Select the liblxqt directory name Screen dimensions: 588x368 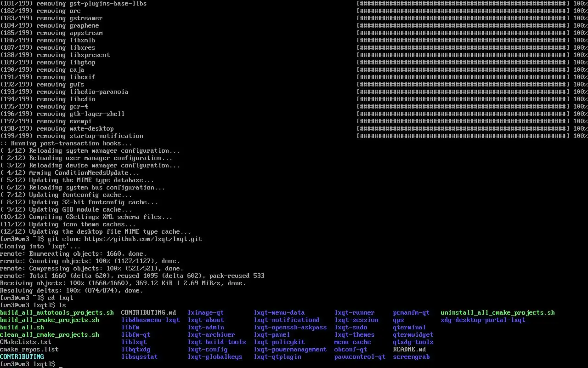tap(134, 342)
